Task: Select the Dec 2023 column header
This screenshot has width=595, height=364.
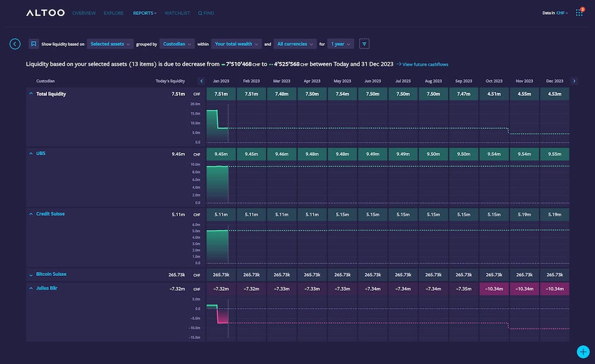Action: (554, 81)
